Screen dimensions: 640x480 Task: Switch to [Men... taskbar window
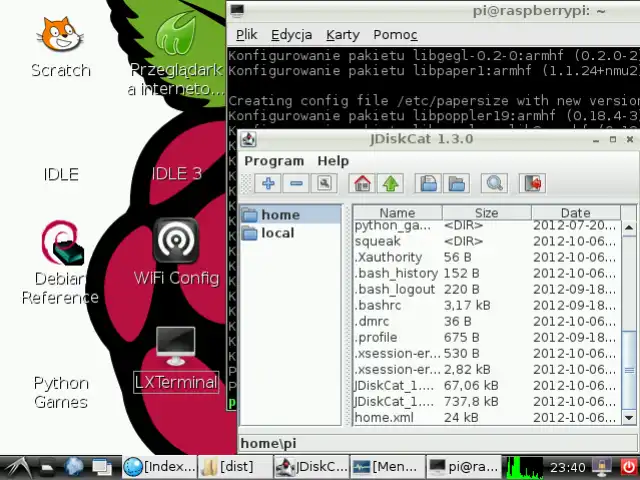click(x=387, y=467)
